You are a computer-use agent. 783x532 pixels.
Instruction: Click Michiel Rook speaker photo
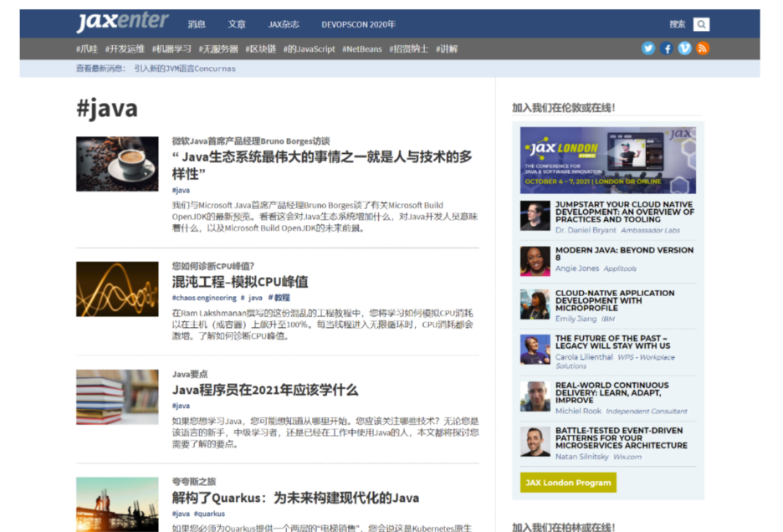tap(535, 396)
